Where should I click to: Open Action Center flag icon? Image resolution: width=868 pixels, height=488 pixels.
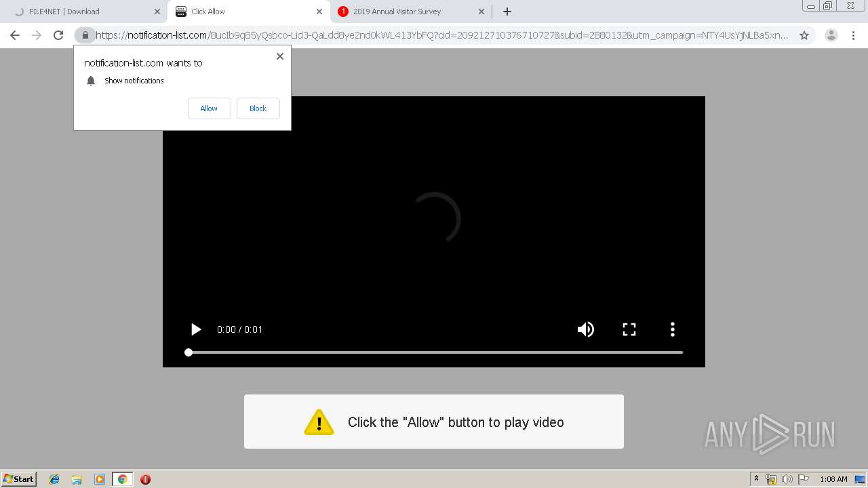point(804,479)
